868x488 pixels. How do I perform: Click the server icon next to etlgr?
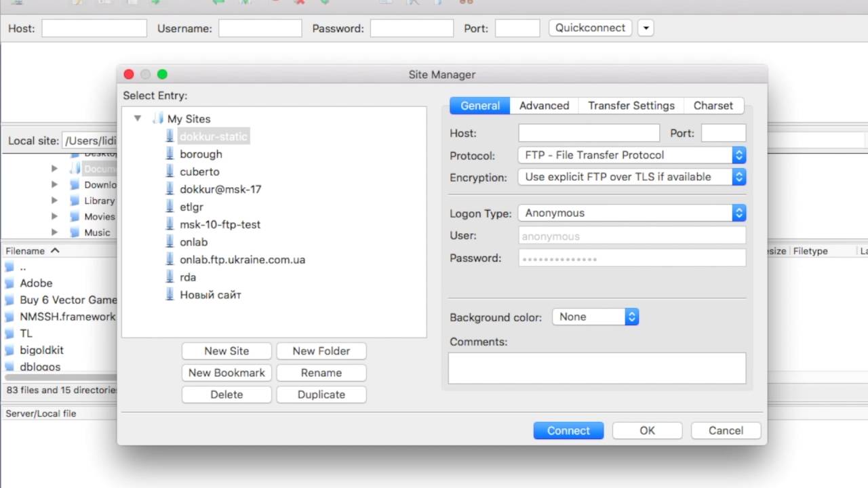coord(170,207)
